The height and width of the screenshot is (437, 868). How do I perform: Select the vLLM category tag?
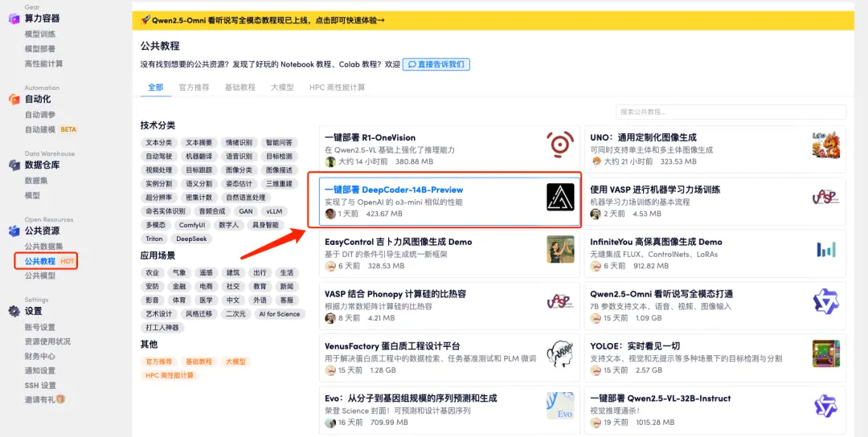(274, 211)
